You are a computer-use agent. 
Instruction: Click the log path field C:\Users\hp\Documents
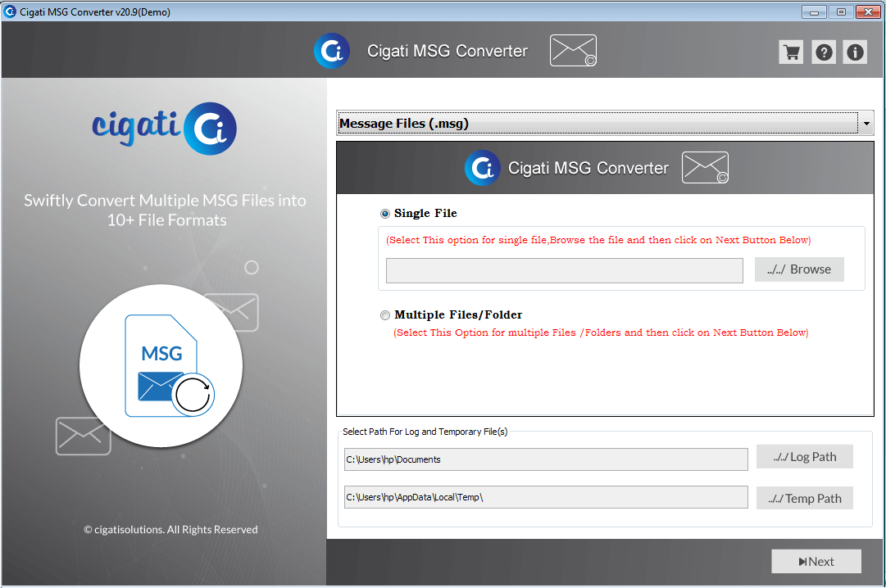pos(546,459)
